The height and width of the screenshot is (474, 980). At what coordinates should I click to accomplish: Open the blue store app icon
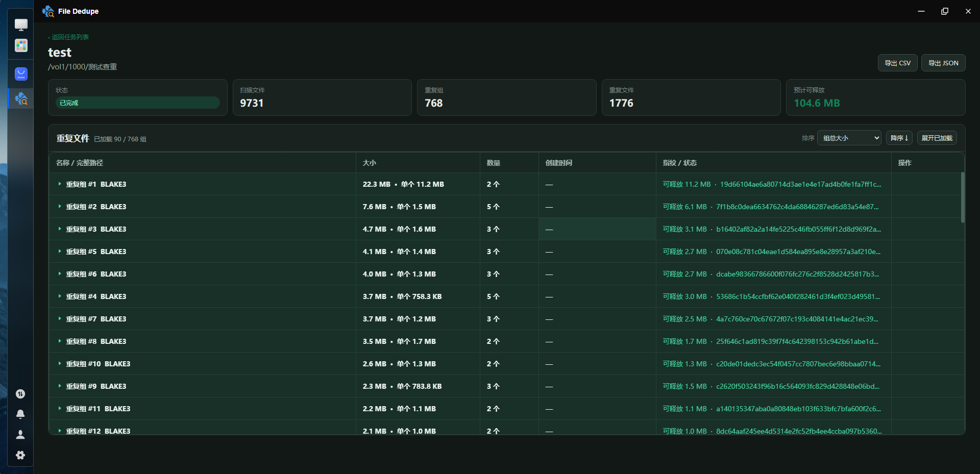pos(21,74)
